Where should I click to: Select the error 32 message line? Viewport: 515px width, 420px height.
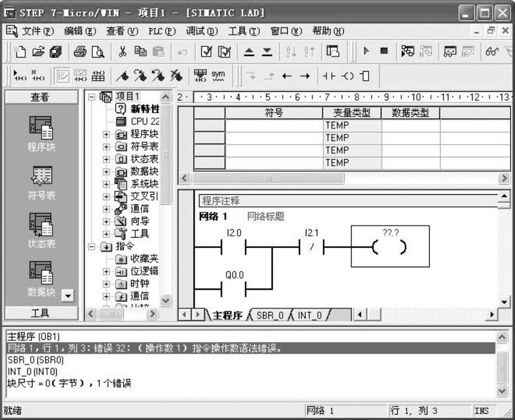tap(251, 348)
